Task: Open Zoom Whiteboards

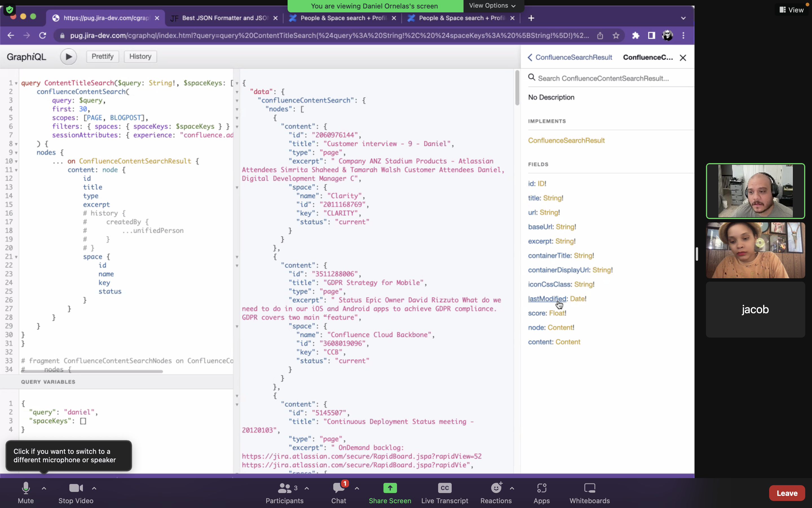Action: click(590, 493)
